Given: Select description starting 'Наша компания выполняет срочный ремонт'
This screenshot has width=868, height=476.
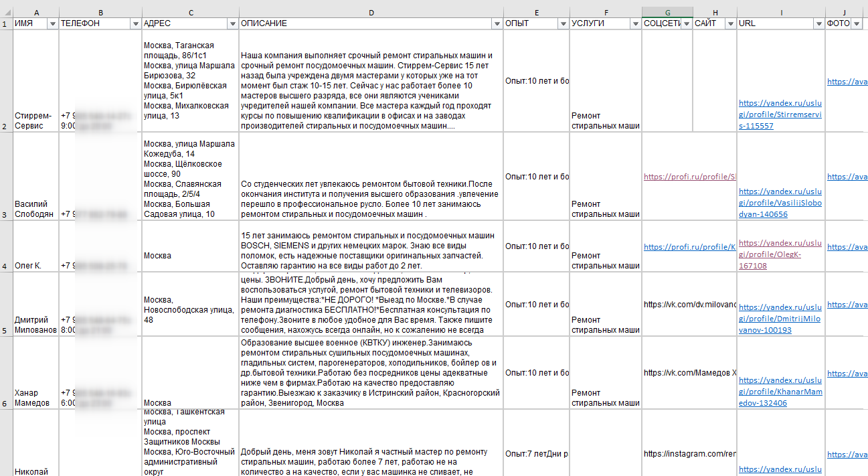Looking at the screenshot, I should pos(371,81).
